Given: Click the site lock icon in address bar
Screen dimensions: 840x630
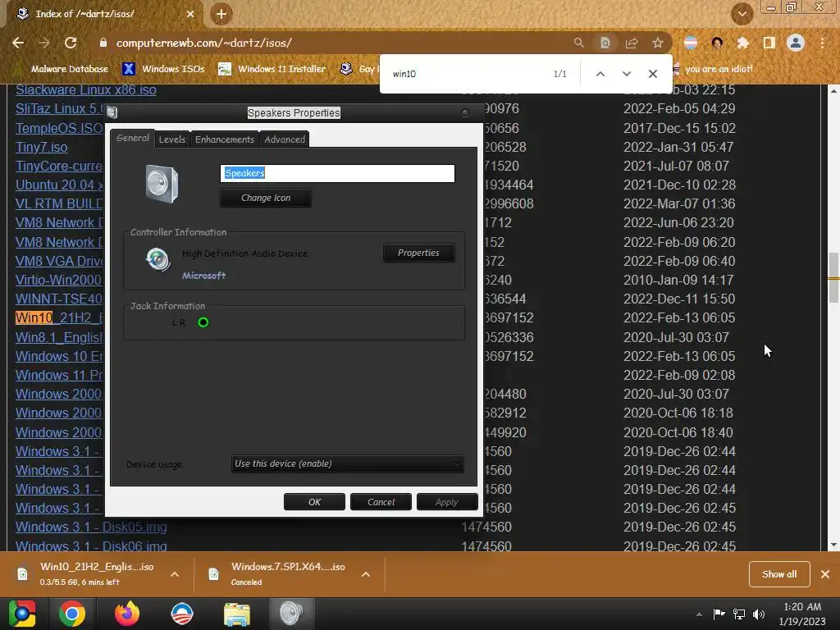Looking at the screenshot, I should pyautogui.click(x=103, y=43).
